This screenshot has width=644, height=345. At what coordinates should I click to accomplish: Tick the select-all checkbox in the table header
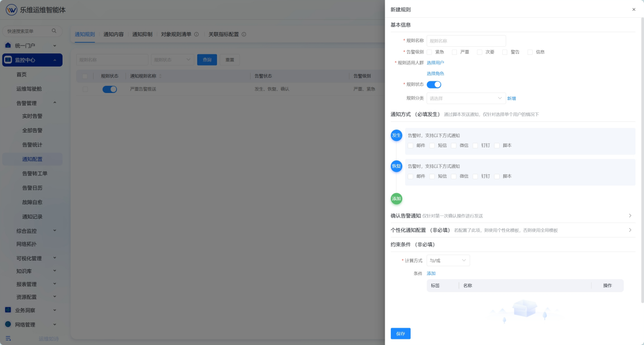[85, 76]
